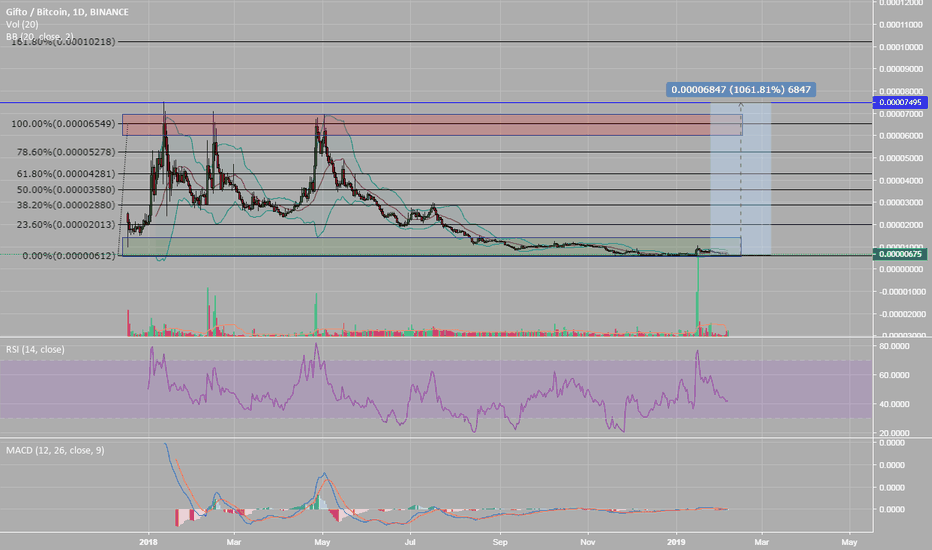Click the 0.00010000 price axis value
The image size is (932, 550).
point(900,47)
